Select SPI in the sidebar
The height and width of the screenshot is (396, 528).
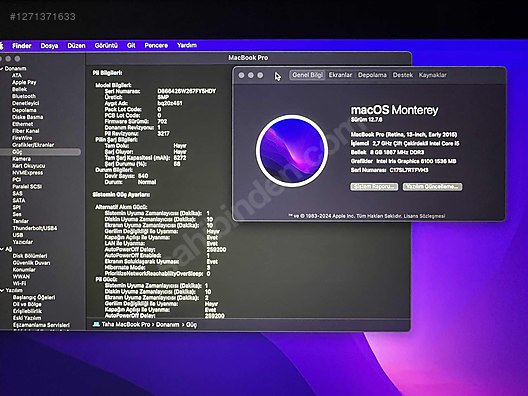click(16, 207)
